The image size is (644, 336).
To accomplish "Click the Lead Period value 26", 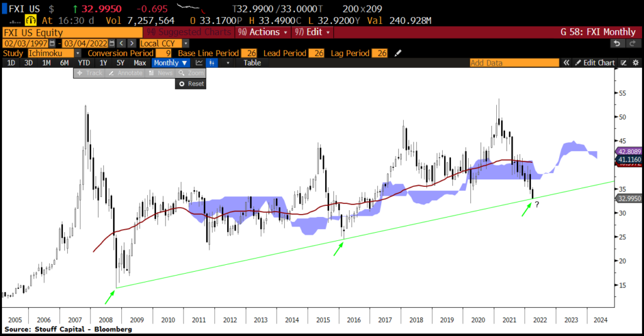I will pyautogui.click(x=316, y=53).
